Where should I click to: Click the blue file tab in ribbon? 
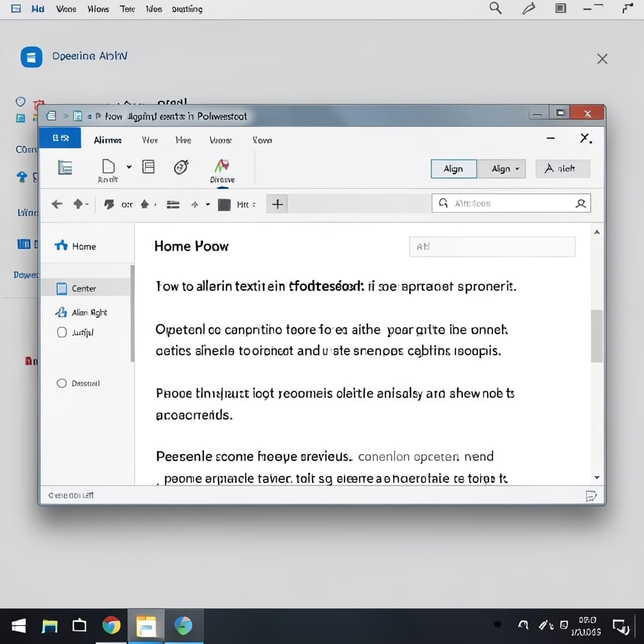[x=60, y=138]
